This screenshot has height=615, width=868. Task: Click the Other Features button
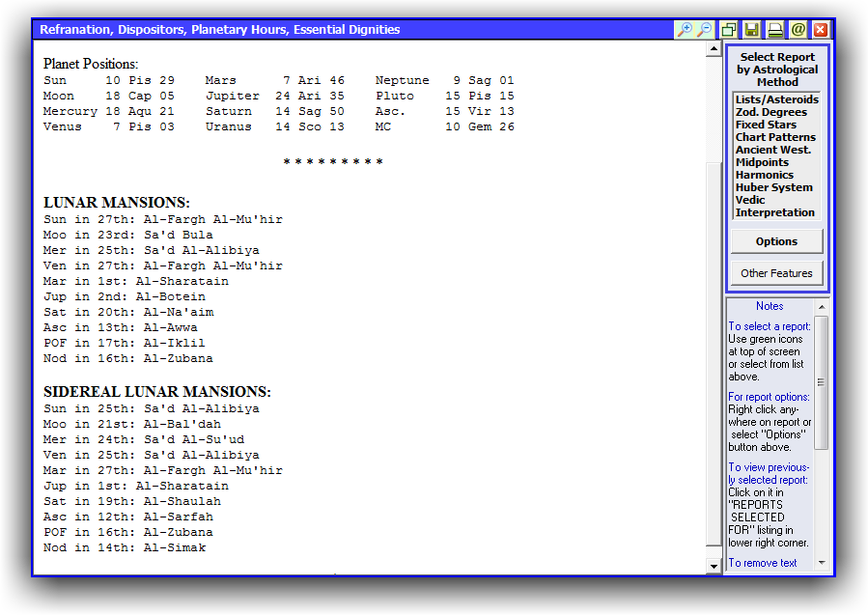[x=776, y=273]
